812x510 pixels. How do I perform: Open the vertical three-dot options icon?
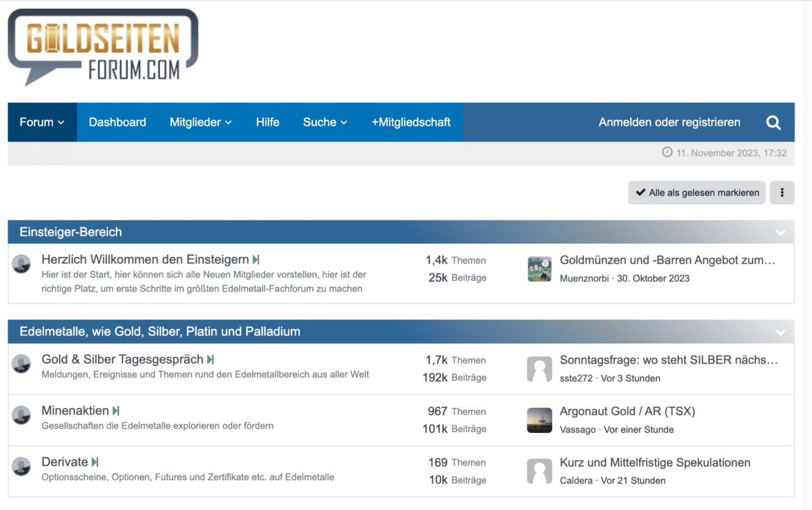[782, 193]
